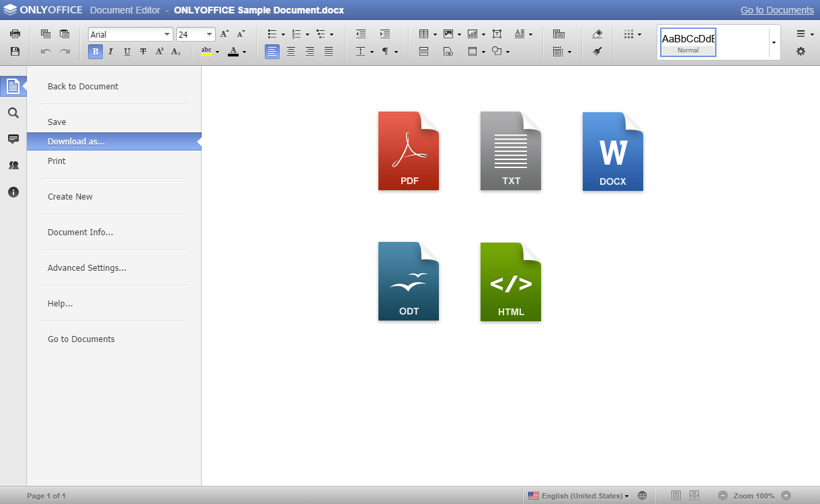Click the Copy Style paintbrush icon

point(598,51)
